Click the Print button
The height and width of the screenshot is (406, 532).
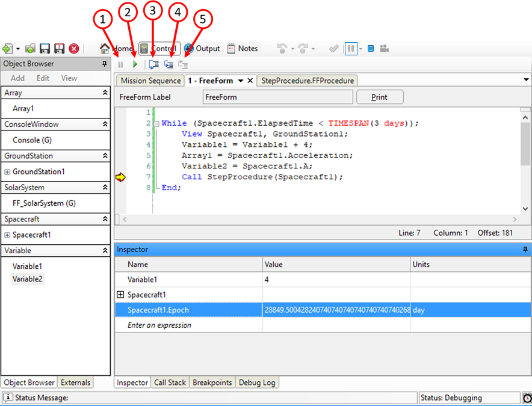[380, 97]
